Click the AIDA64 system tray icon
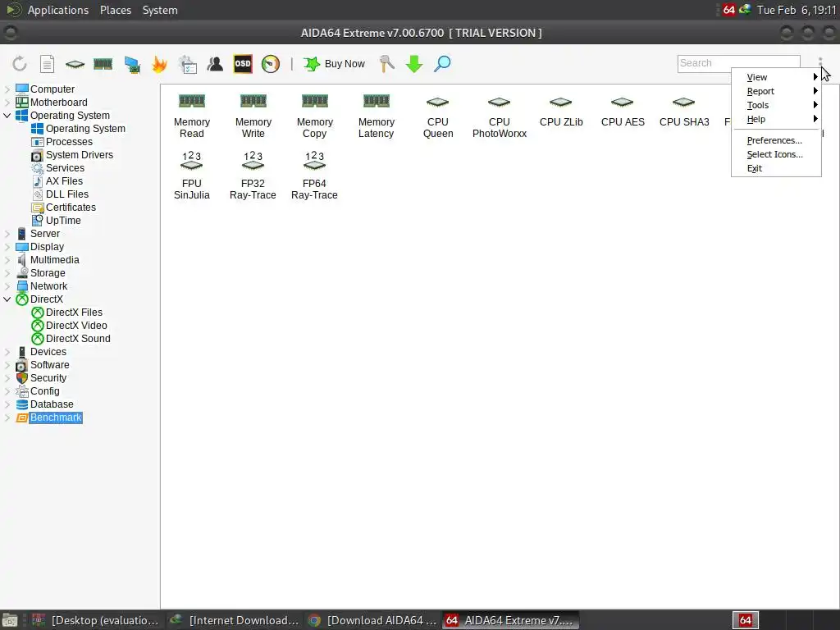 coord(728,10)
